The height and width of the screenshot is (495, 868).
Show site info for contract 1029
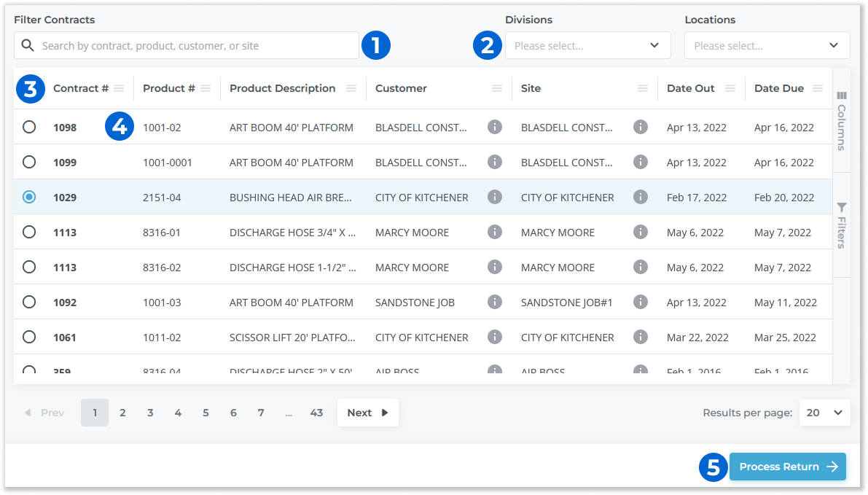click(x=641, y=197)
